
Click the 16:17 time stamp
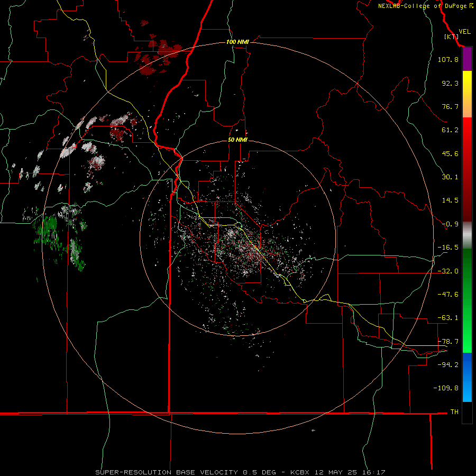(x=374, y=472)
